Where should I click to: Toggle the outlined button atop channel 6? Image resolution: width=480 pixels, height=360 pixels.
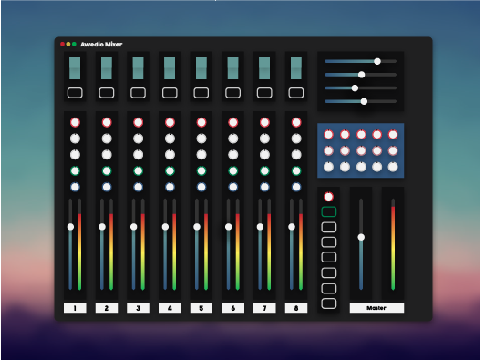click(233, 93)
